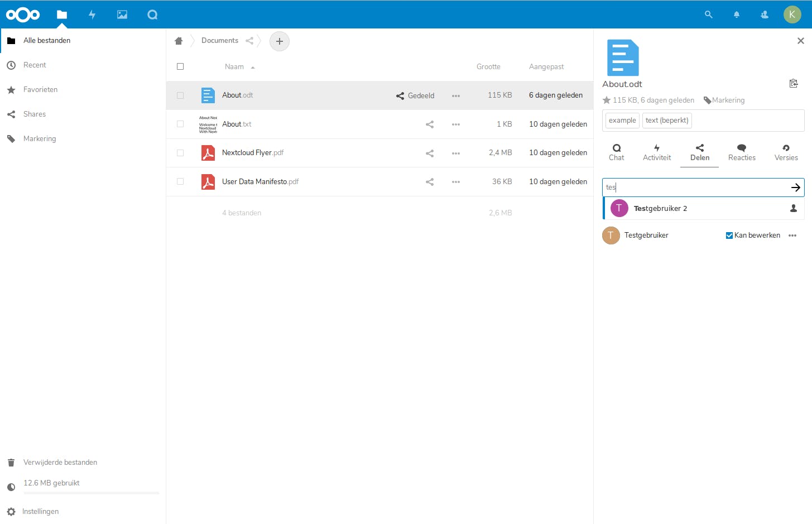Sort files by Naam column header
The height and width of the screenshot is (524, 812).
pos(234,67)
